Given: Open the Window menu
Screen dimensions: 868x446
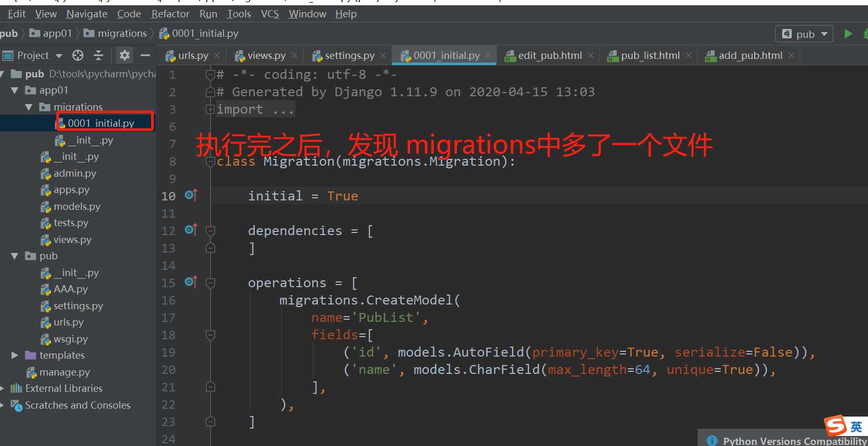Looking at the screenshot, I should (x=307, y=14).
